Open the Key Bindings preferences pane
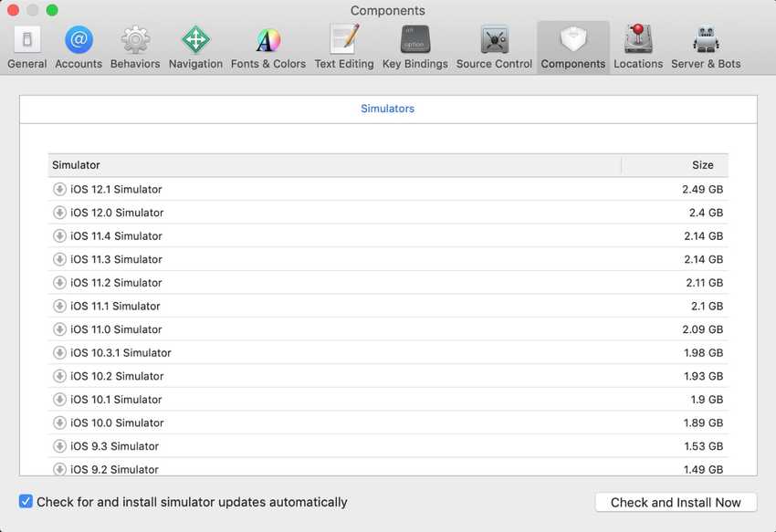Screen dimensions: 776x532 point(415,48)
